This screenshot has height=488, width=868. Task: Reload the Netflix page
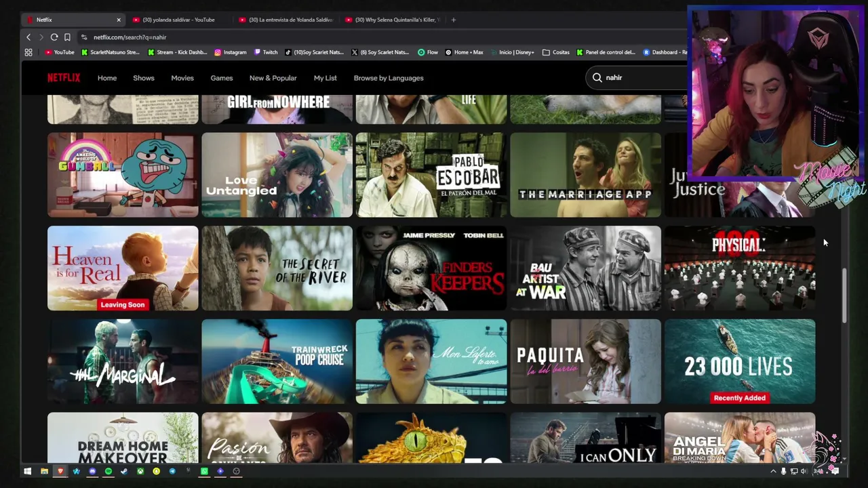[x=54, y=37]
